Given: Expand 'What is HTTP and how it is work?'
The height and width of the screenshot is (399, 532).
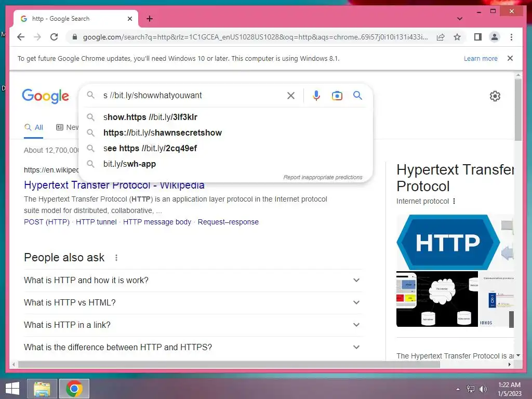Looking at the screenshot, I should click(x=193, y=280).
